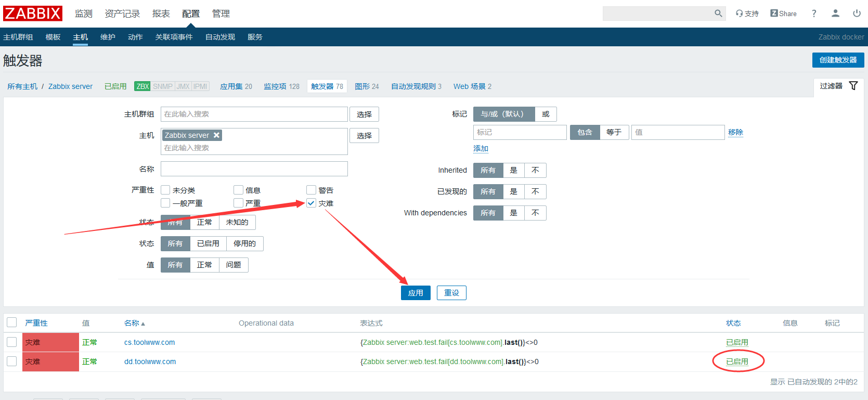
Task: Check the 一般严重 severity box
Action: 165,203
